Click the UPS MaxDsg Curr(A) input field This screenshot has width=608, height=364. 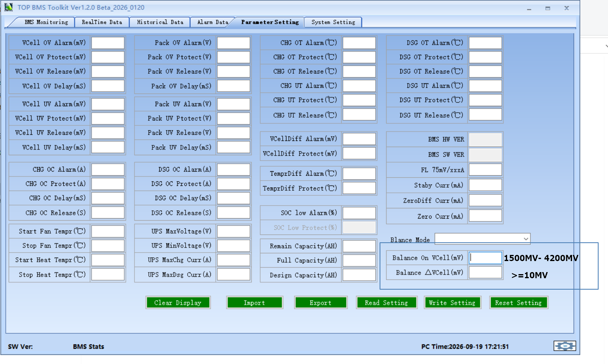point(233,275)
